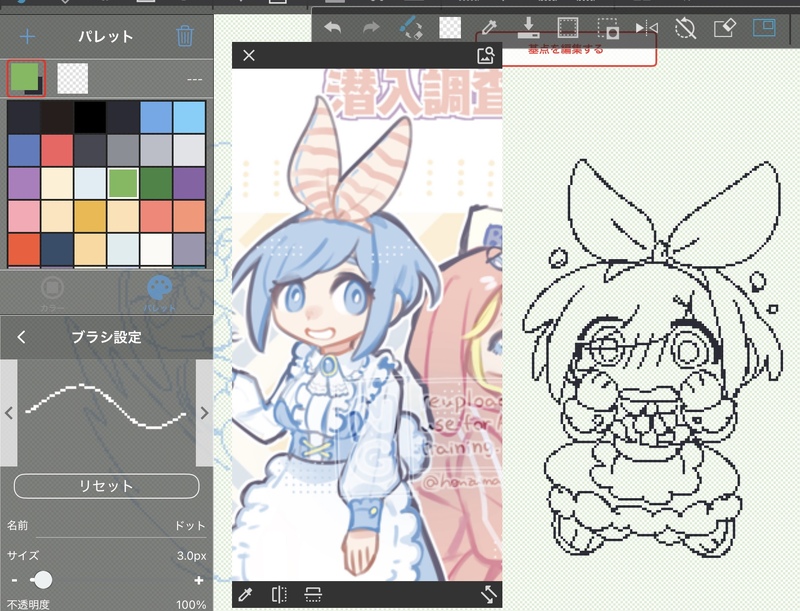The image size is (800, 611).
Task: Select the transparent swatch in the palette panel
Action: [x=72, y=79]
